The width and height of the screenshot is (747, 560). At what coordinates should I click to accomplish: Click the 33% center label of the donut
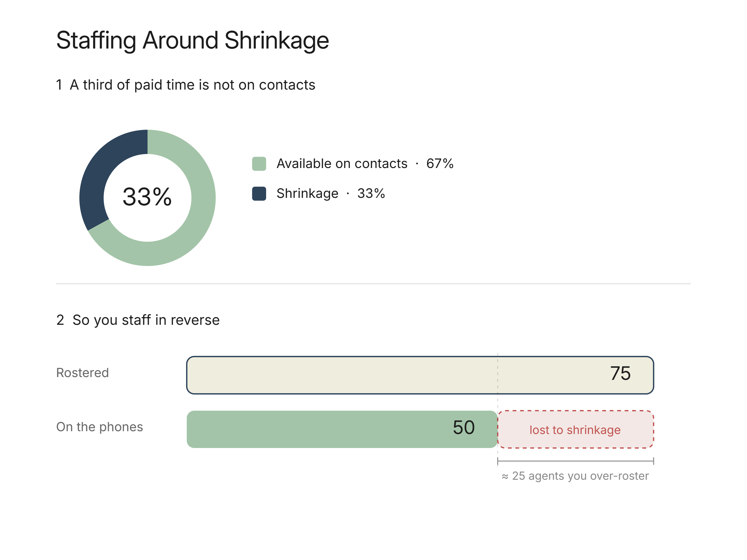tap(147, 197)
